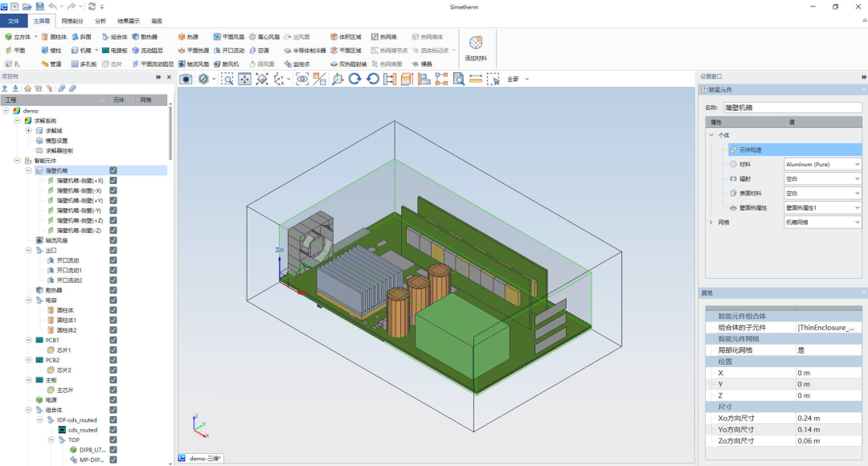Expand the 网格 property group
868x466 pixels.
click(x=710, y=222)
